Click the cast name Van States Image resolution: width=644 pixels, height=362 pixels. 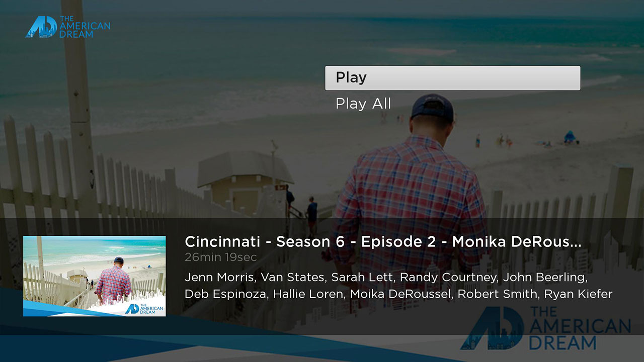click(x=293, y=278)
